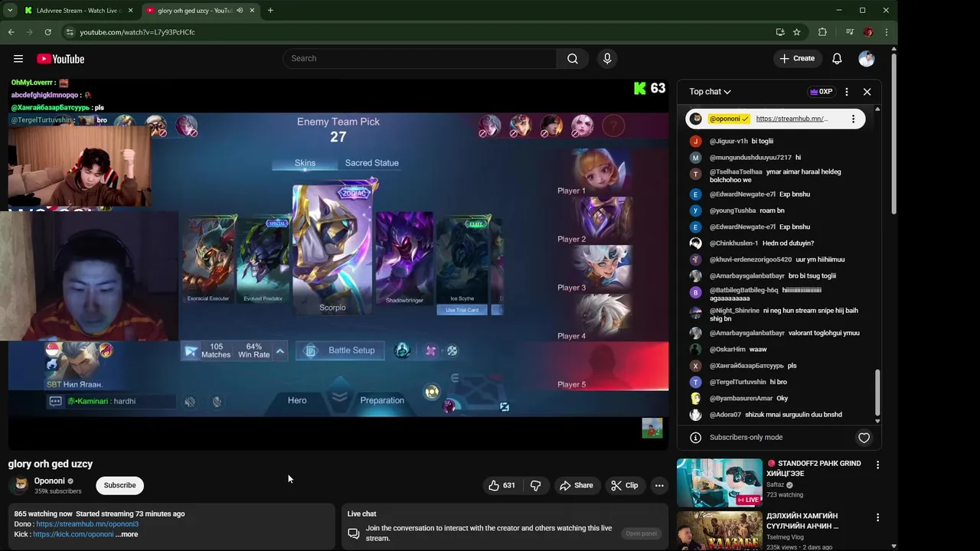Open STANDOFF2 PARK GRIND live thumbnail

tap(719, 483)
